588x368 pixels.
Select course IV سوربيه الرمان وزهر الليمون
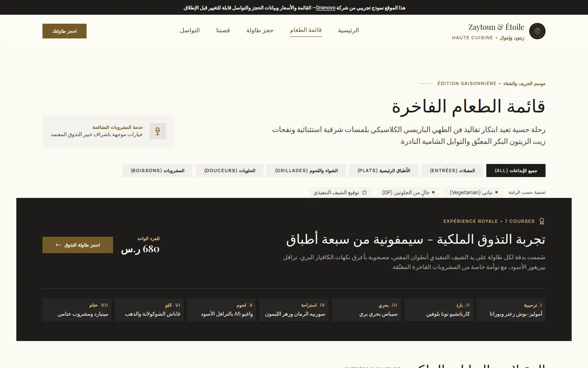[x=294, y=310]
